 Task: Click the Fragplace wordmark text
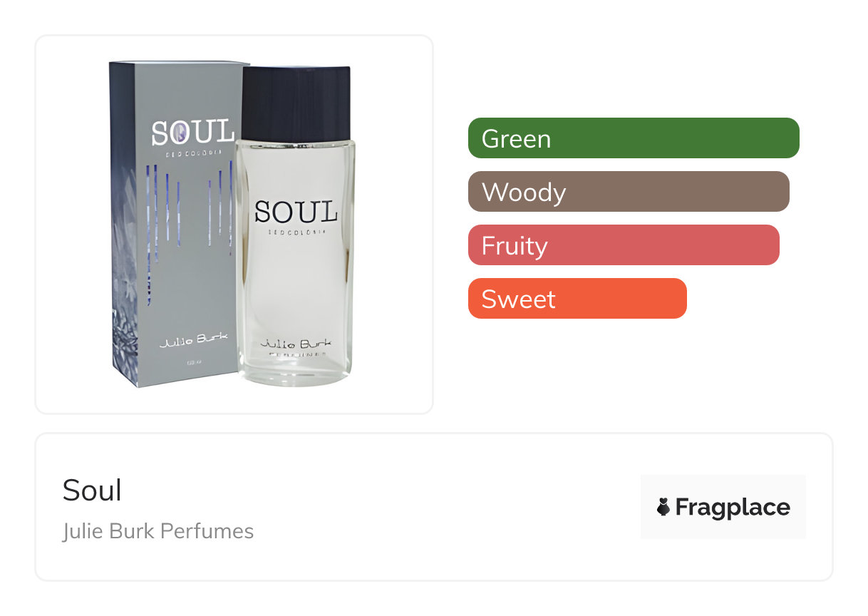coord(732,507)
